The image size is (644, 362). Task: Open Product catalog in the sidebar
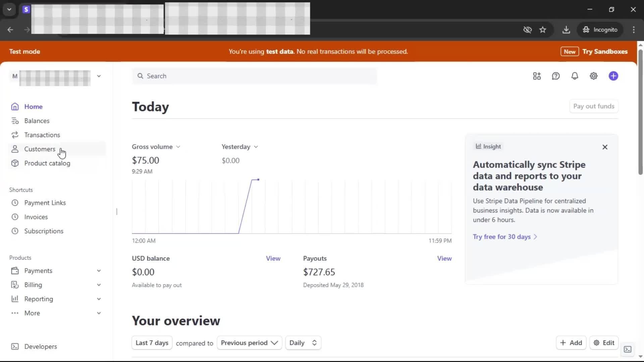point(47,163)
